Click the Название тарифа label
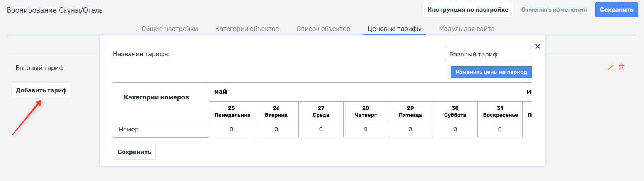The height and width of the screenshot is (181, 644). pos(141,54)
